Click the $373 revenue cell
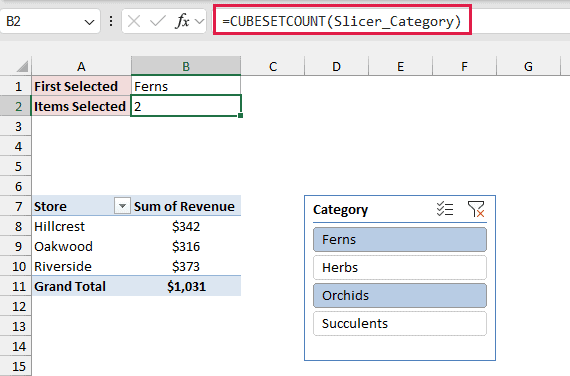The width and height of the screenshot is (570, 376). coord(186,267)
